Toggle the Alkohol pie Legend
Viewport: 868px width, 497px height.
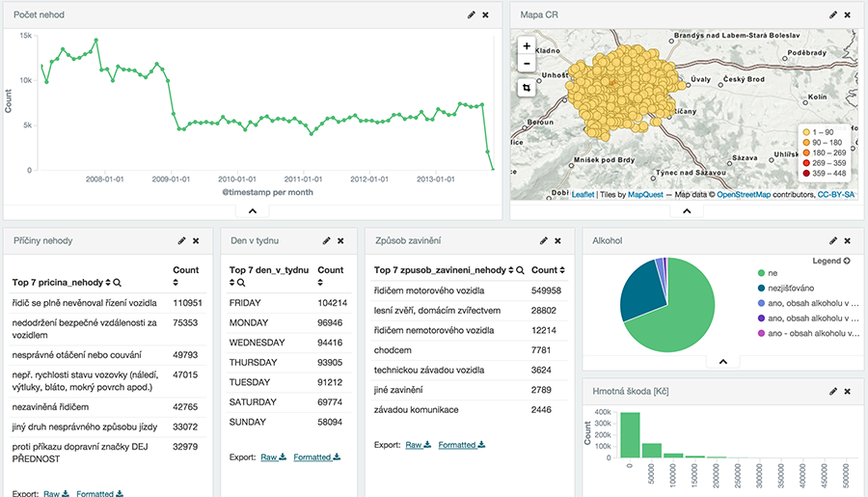coord(831,261)
